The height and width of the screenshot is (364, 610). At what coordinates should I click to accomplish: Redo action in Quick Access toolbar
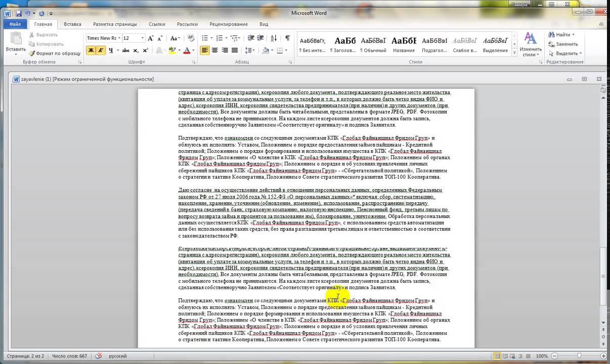pyautogui.click(x=41, y=13)
